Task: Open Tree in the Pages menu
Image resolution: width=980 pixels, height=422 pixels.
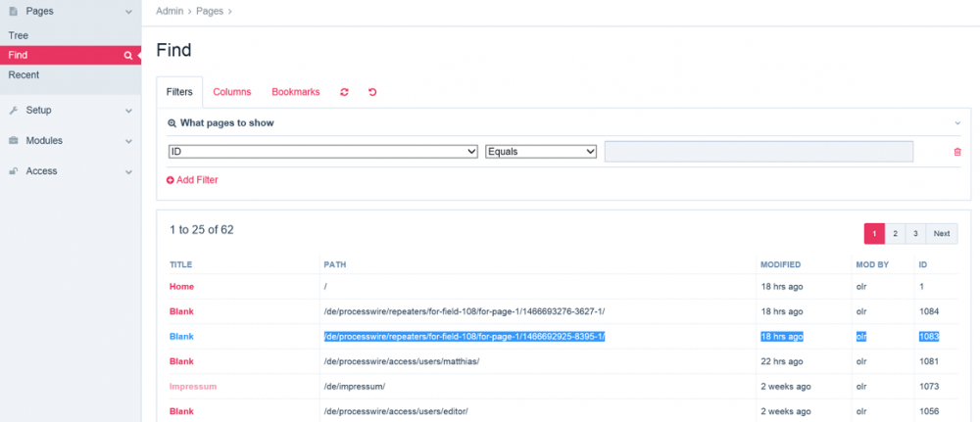Action: [19, 35]
